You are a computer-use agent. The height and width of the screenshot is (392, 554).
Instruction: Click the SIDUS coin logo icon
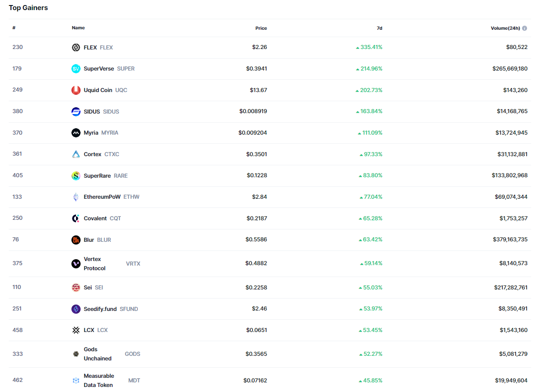(x=76, y=112)
